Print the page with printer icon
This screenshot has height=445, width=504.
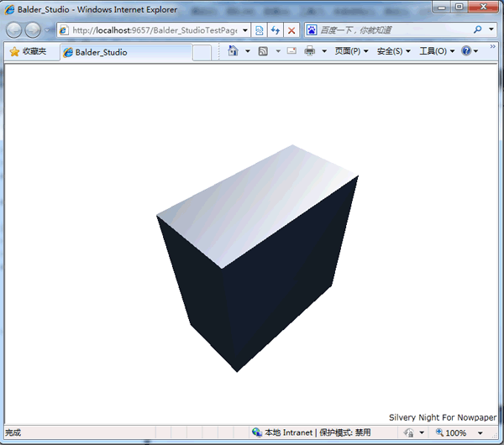[x=310, y=51]
